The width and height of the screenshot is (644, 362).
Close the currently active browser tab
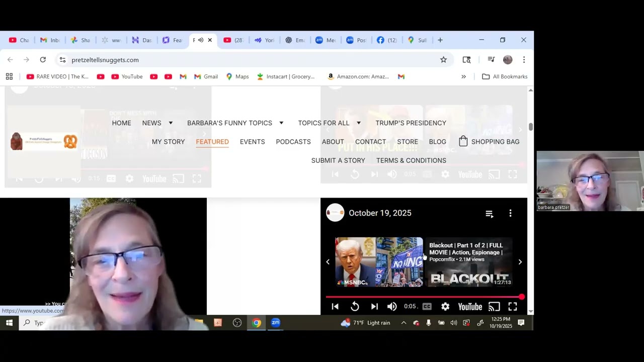(x=210, y=40)
